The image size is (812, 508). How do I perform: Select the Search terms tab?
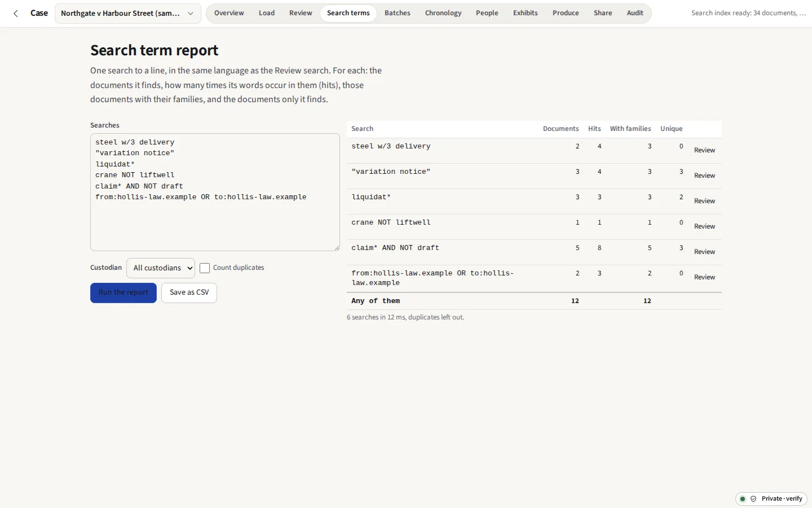click(348, 13)
